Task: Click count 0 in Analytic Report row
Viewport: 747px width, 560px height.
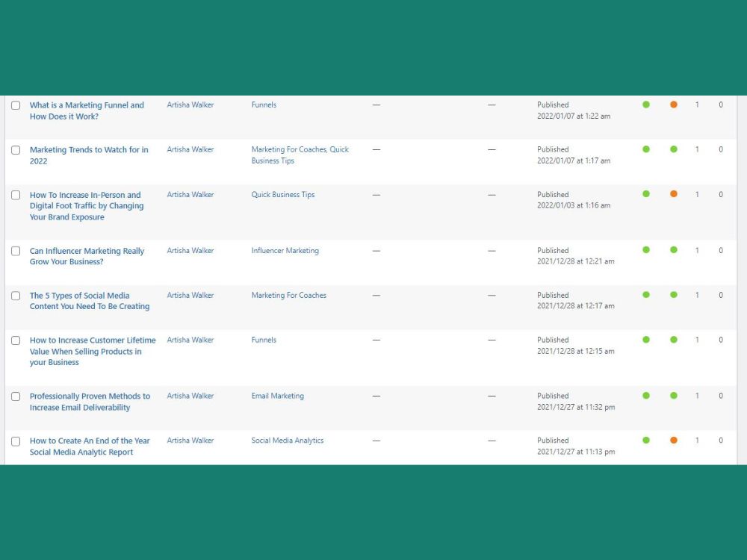Action: click(x=721, y=441)
